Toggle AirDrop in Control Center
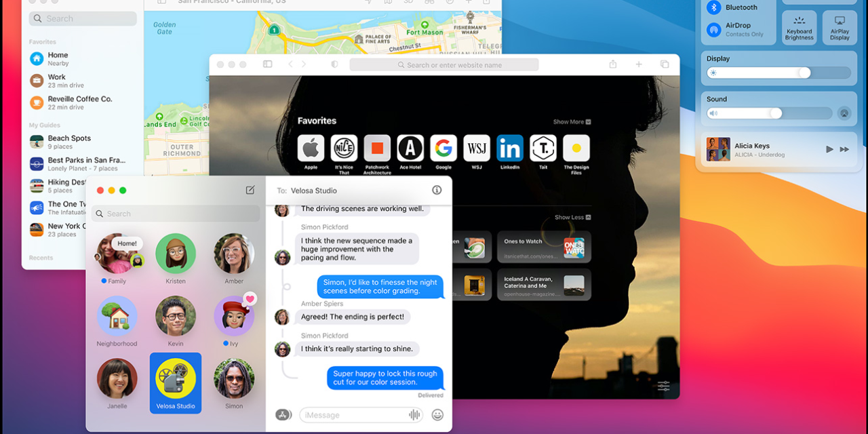Image resolution: width=868 pixels, height=434 pixels. [713, 30]
